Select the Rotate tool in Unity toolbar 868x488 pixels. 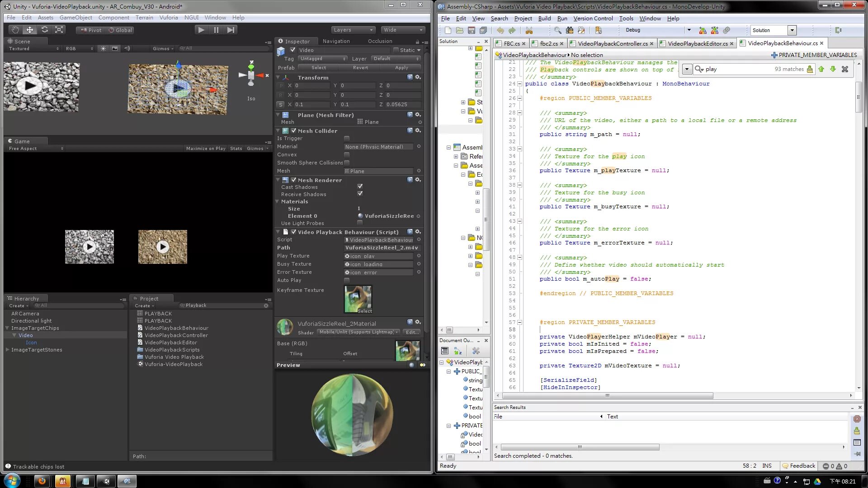tap(44, 30)
